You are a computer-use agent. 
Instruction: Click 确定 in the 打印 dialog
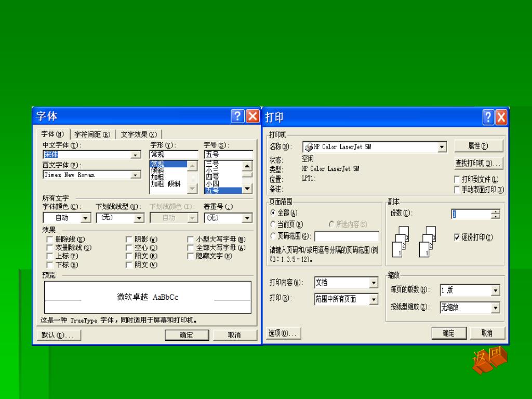(x=449, y=333)
